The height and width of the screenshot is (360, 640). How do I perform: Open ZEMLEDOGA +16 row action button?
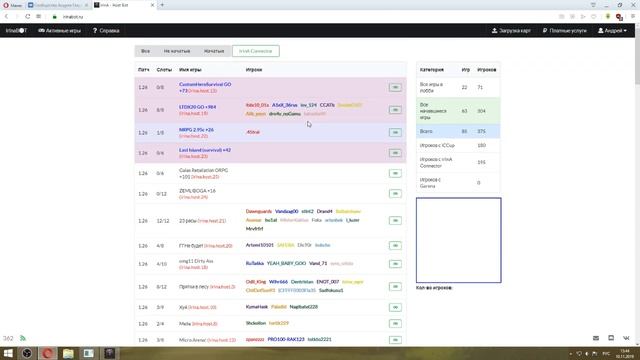[x=395, y=193]
